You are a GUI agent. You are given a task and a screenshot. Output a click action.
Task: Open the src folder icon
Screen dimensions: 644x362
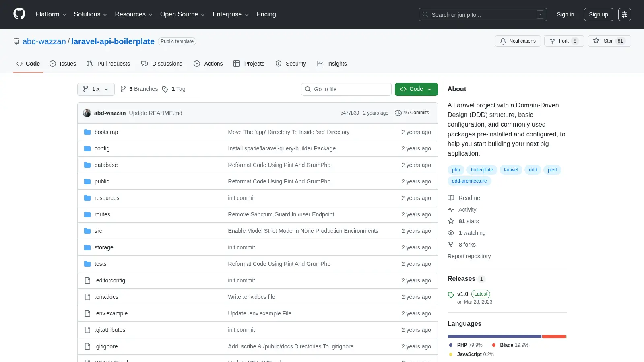87,231
